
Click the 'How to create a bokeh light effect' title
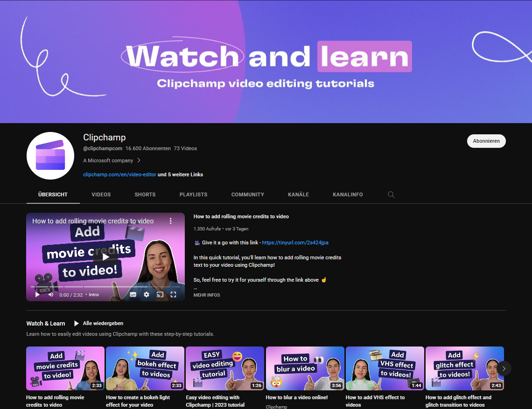(138, 401)
